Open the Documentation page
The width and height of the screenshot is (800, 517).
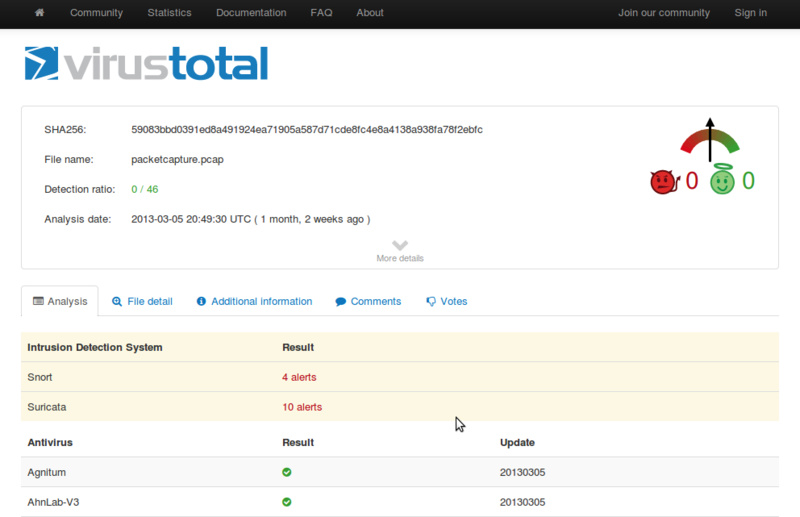251,13
